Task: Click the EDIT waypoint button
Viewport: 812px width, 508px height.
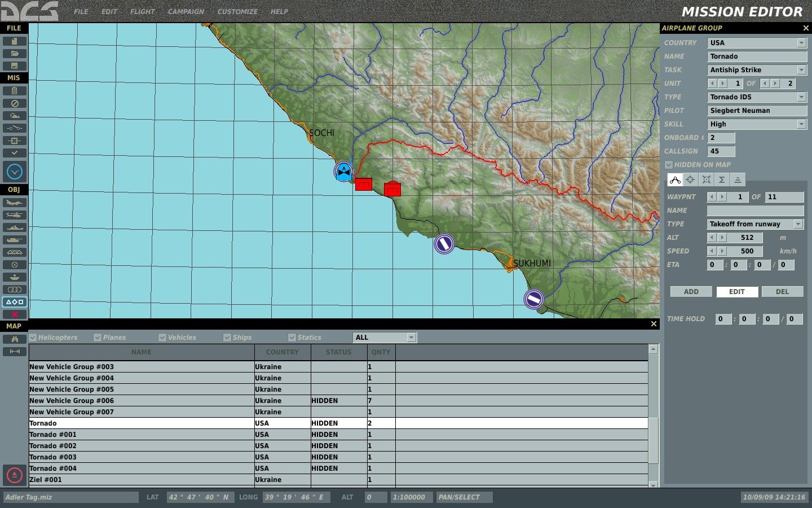Action: point(737,292)
